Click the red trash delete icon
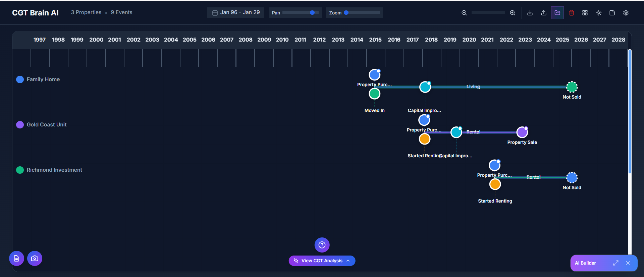Viewport: 644px width, 277px height. click(572, 13)
